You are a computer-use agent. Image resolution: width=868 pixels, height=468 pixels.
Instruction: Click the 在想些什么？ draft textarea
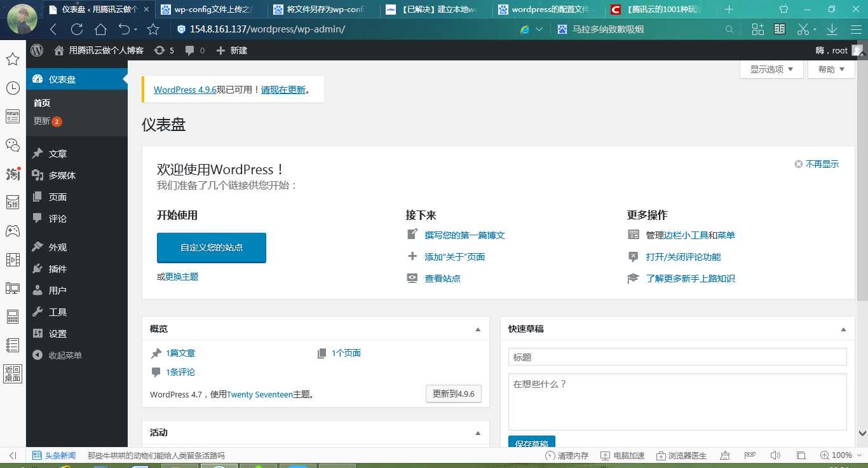(x=677, y=402)
